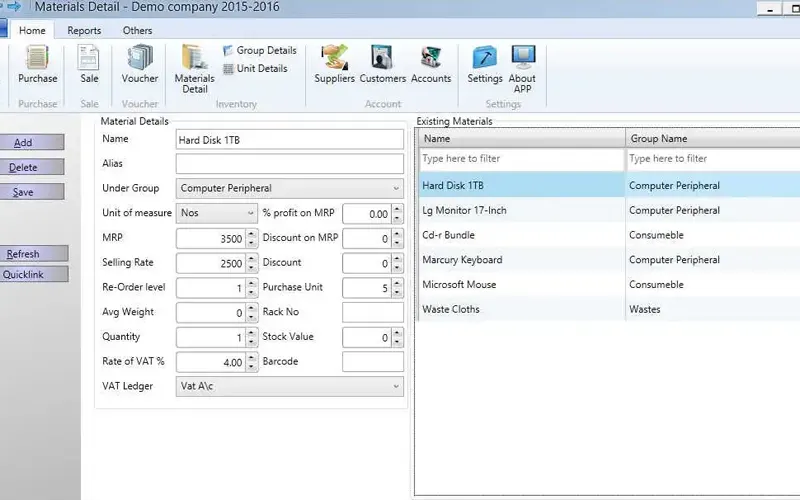This screenshot has width=800, height=500.
Task: Increase the Re-Order level stepper
Action: click(x=252, y=283)
